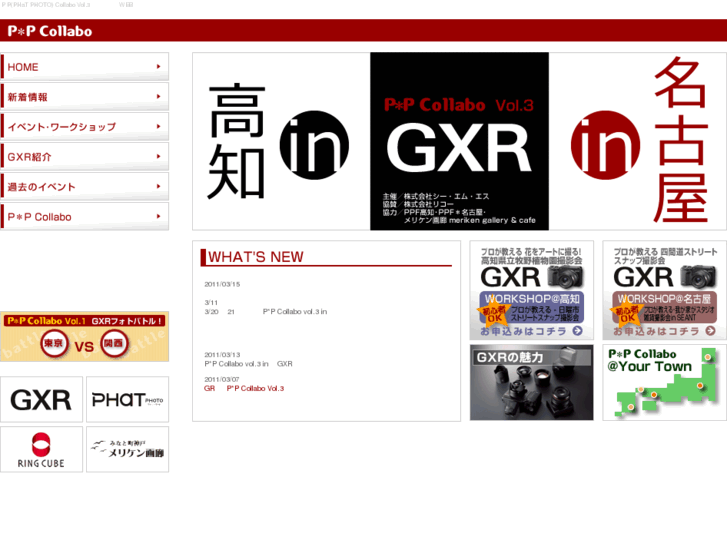Open the GXR紹介 menu item
This screenshot has width=727, height=545.
tap(84, 156)
